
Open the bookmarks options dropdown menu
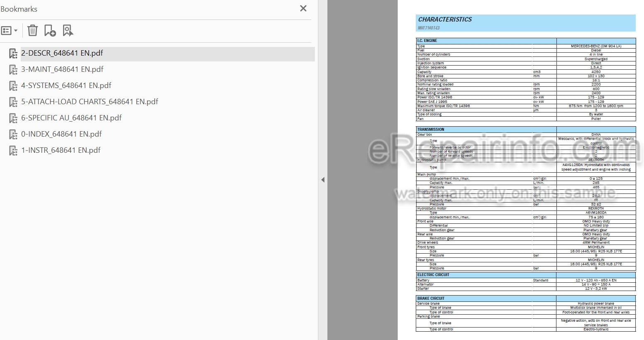pos(9,30)
